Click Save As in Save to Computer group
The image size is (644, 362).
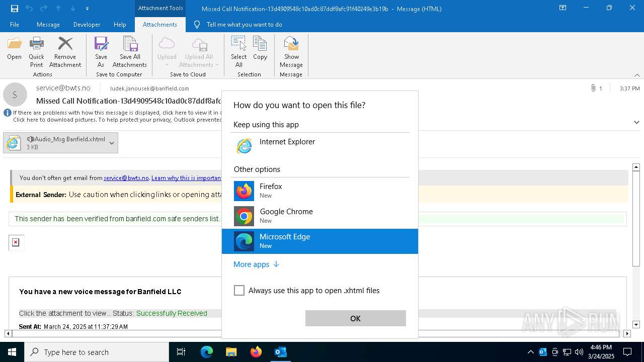coord(101,52)
